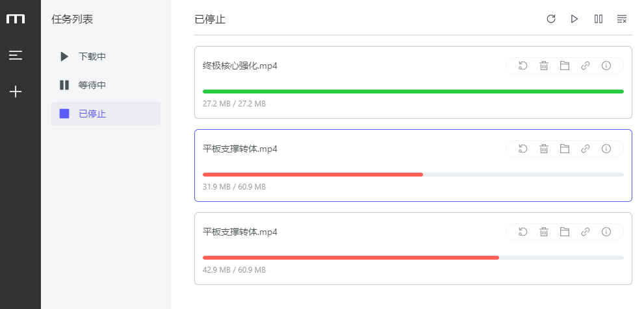Refresh the stopped task list

click(x=551, y=19)
